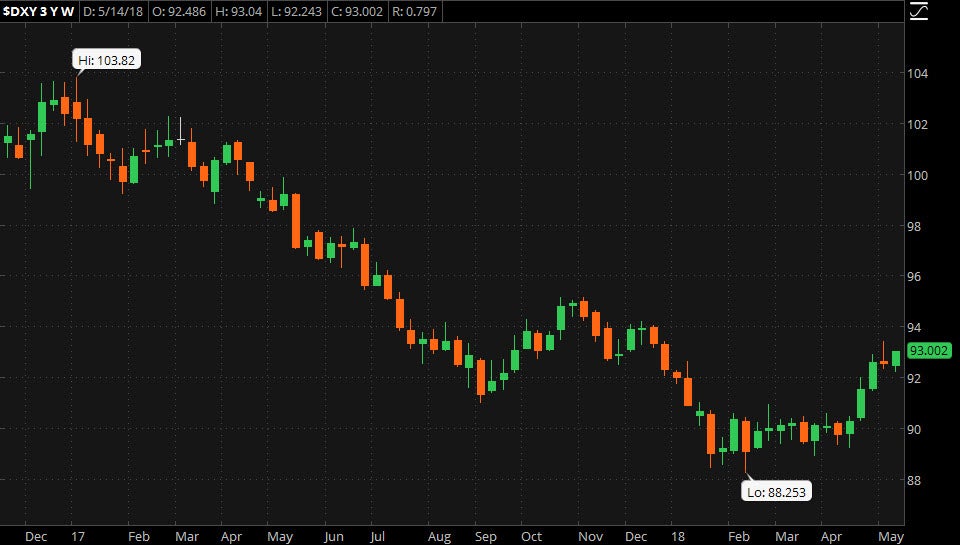This screenshot has width=960, height=545.
Task: Select the $DXY 3 Y W symbol label
Action: [38, 12]
